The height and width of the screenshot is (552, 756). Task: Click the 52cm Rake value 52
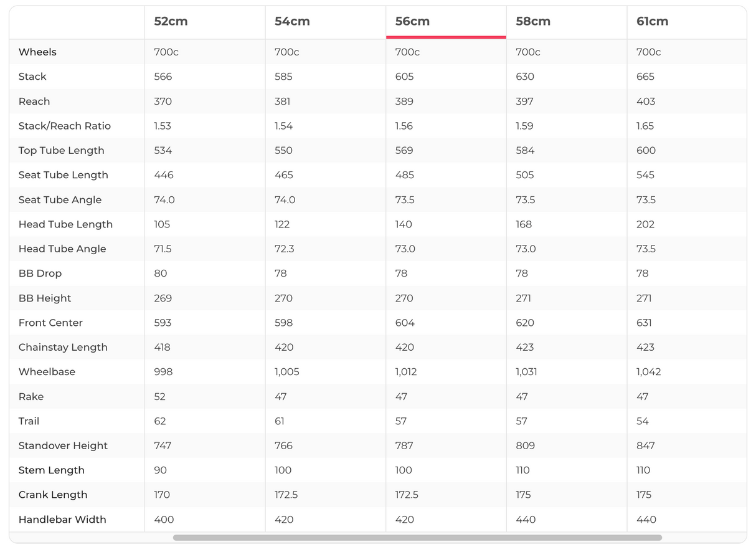160,397
